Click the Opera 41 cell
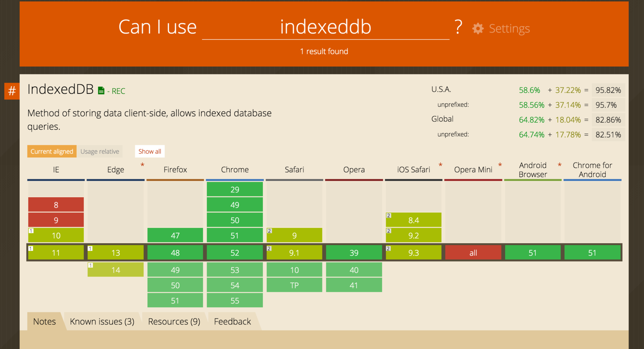The width and height of the screenshot is (644, 349). pyautogui.click(x=354, y=285)
